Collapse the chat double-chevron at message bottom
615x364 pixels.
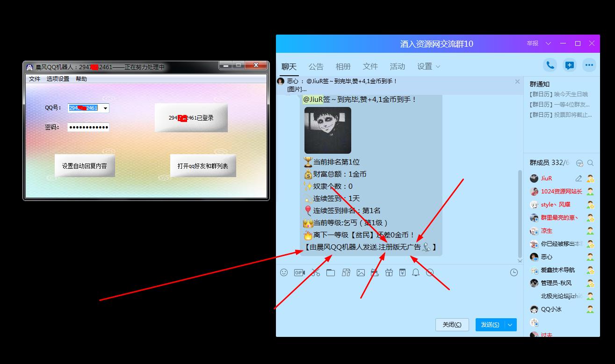coord(520,260)
